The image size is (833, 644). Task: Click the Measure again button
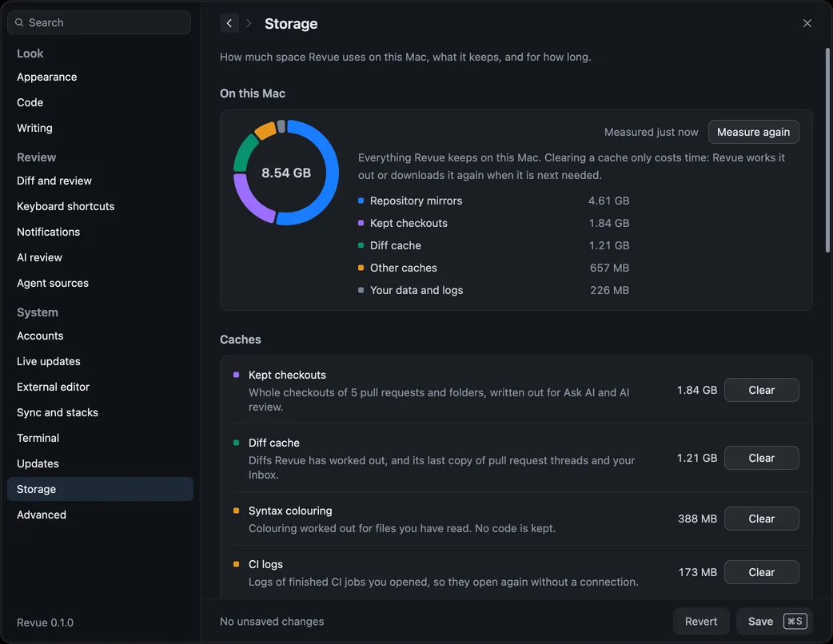(x=753, y=132)
